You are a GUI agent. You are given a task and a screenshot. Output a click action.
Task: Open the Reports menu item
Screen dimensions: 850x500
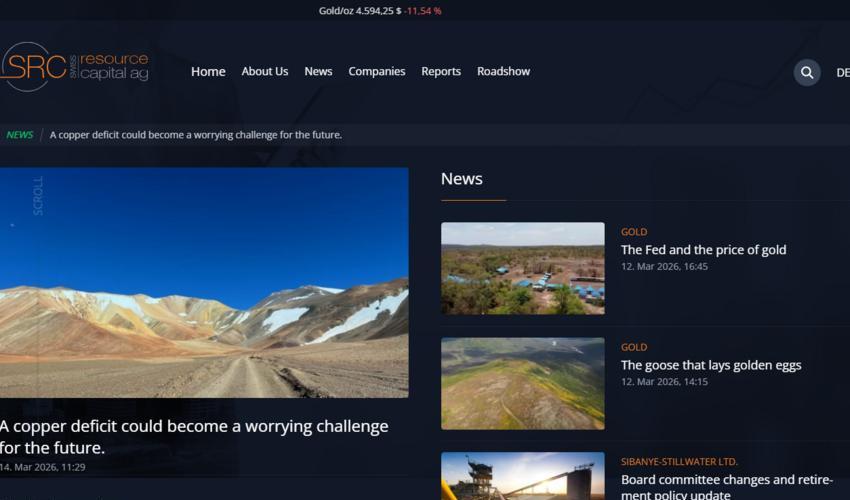[x=441, y=72]
